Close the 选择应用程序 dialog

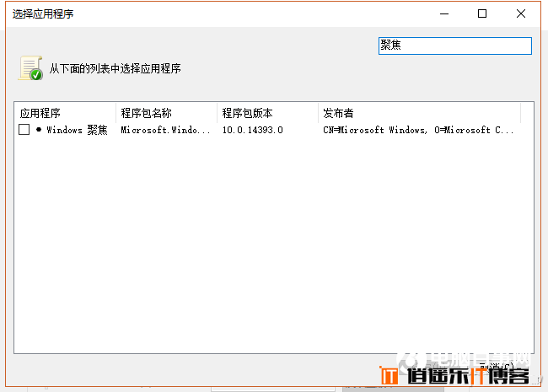521,14
